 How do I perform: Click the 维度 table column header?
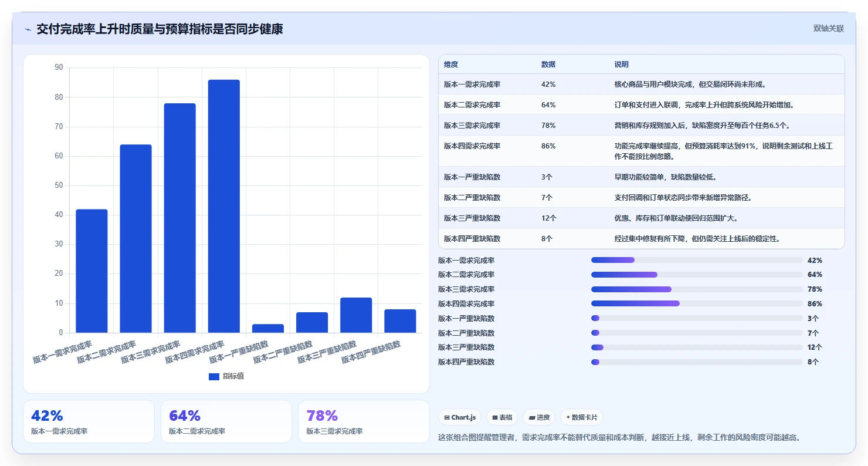451,64
